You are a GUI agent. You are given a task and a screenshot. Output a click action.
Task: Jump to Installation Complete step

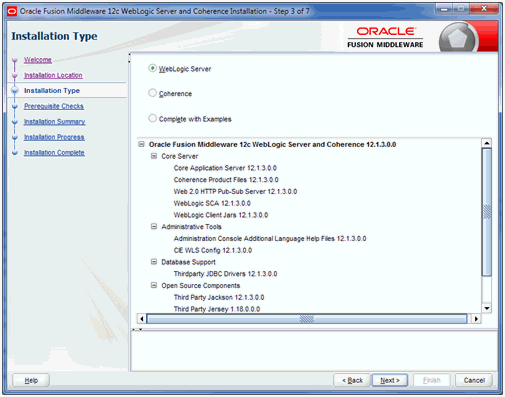coord(54,153)
